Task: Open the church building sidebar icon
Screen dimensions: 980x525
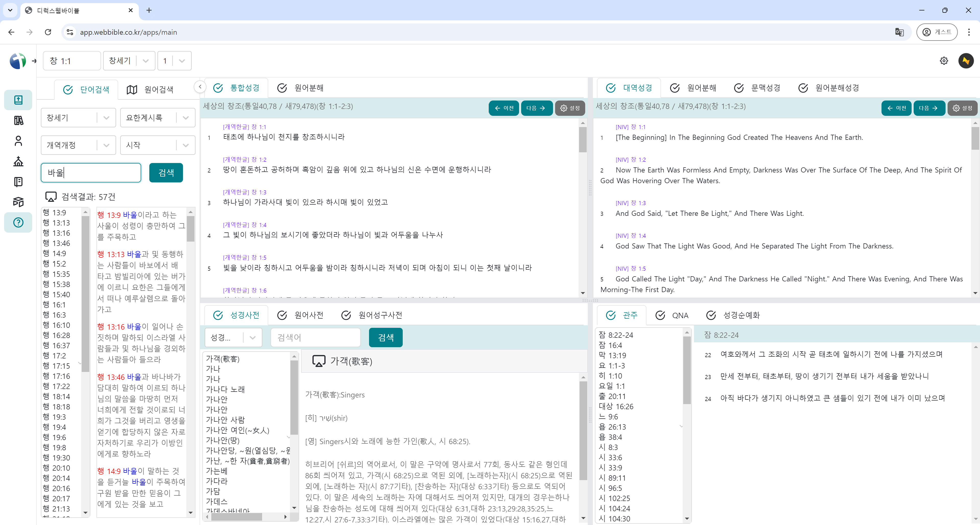Action: (x=18, y=161)
